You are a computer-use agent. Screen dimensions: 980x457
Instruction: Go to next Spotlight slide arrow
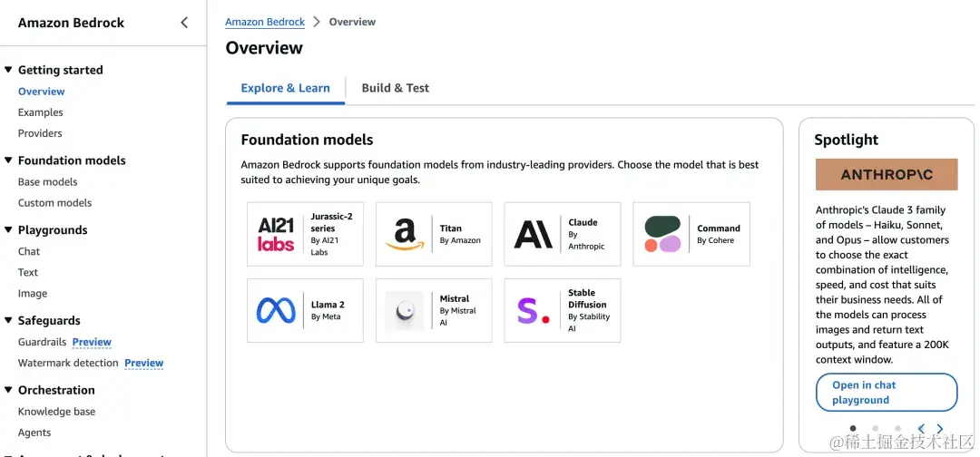point(940,429)
